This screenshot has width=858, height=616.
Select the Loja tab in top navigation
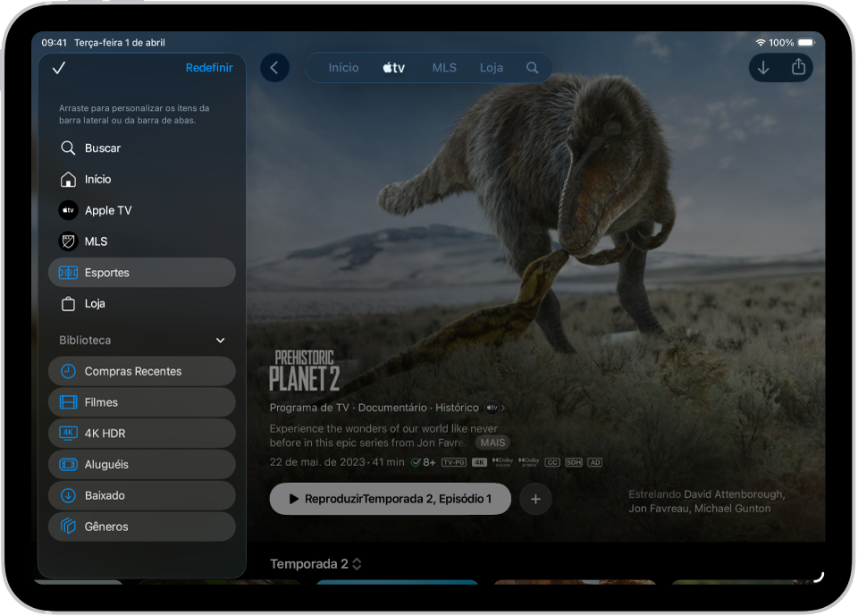point(491,67)
